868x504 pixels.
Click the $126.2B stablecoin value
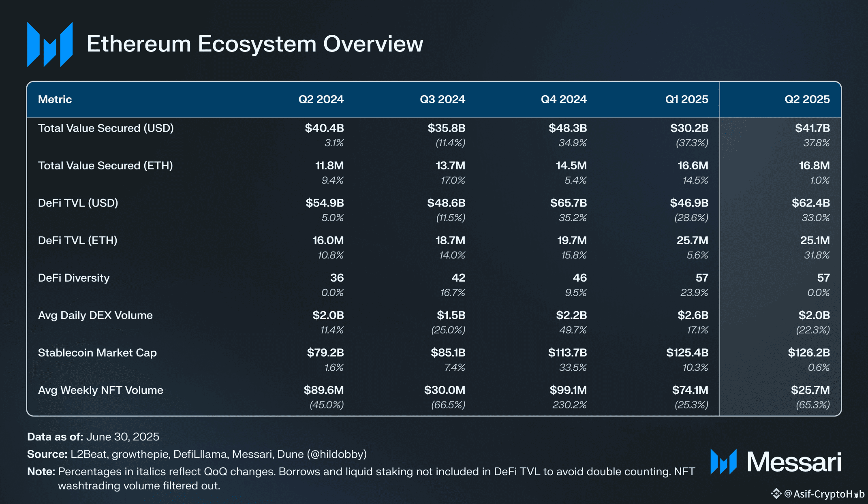[808, 352]
